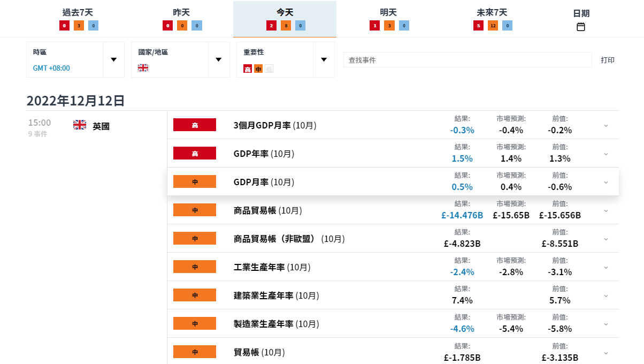Open the 商品貿易帳（非歐盟） event
Screen dimensions: 644x364
tap(289, 239)
